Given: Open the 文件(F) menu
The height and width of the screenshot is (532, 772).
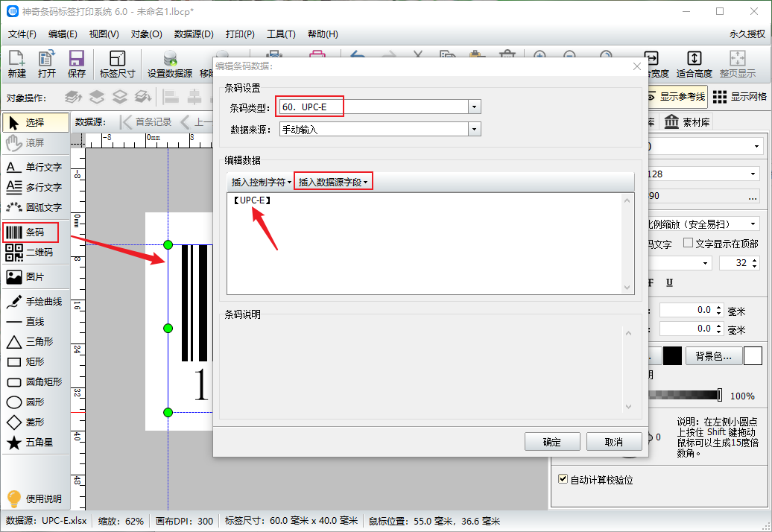Looking at the screenshot, I should pos(22,34).
